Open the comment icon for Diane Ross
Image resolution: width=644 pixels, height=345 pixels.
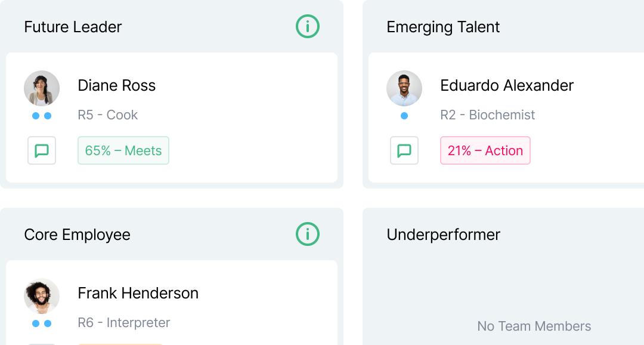click(42, 150)
